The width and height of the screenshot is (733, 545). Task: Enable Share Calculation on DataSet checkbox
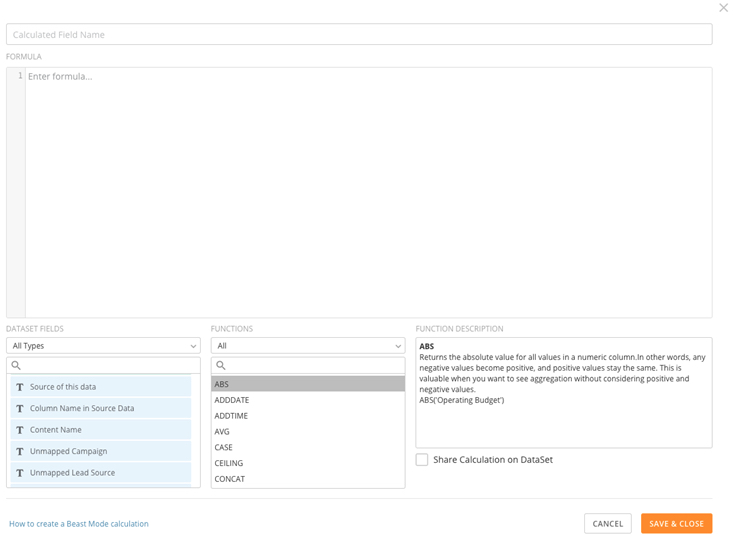point(422,460)
